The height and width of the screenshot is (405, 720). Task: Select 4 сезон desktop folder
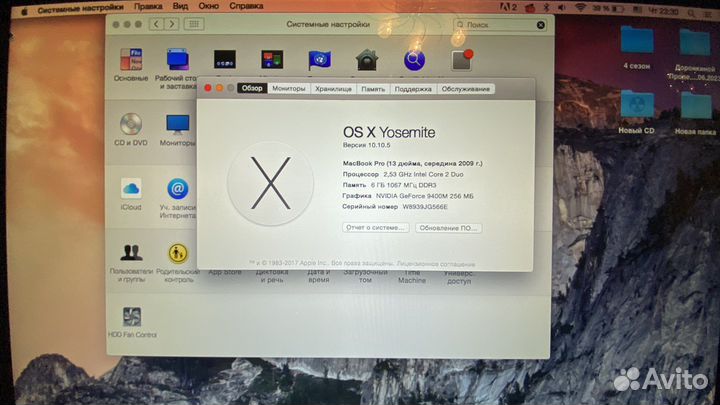coord(636,47)
